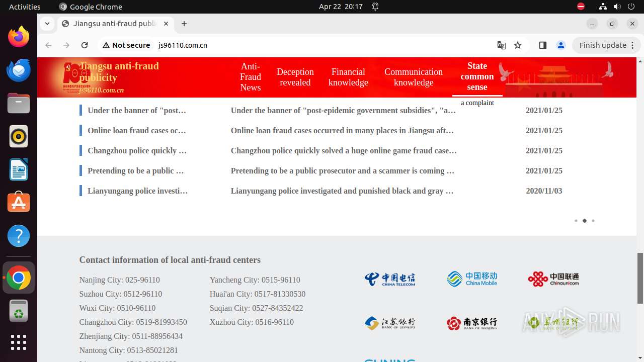This screenshot has width=644, height=362.
Task: Click 'Changzhou City: 0519-81993450' text
Action: point(133,322)
